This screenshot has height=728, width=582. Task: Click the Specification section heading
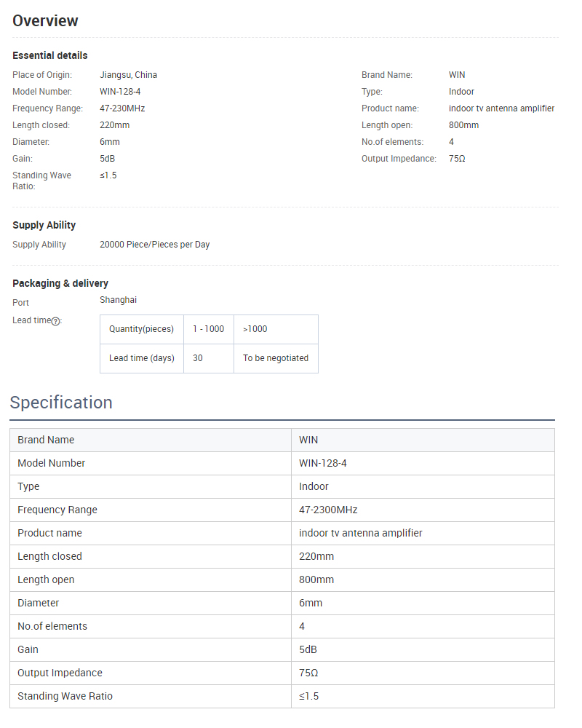pos(61,403)
